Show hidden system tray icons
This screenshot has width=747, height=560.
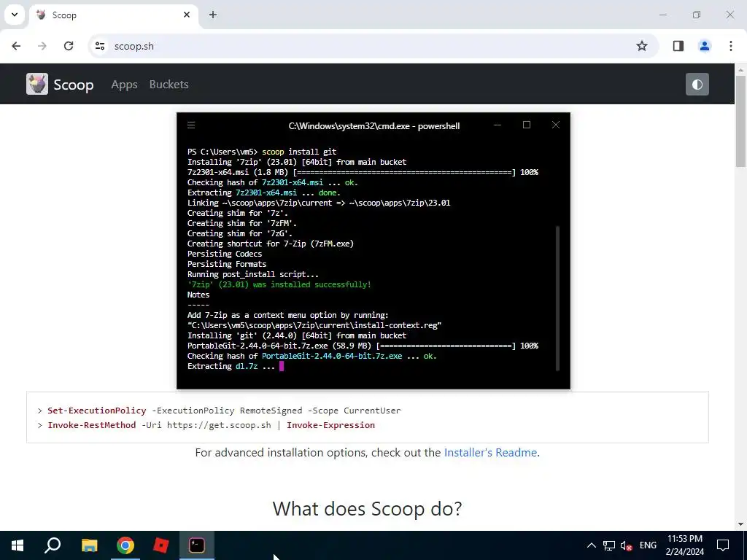[x=591, y=545]
